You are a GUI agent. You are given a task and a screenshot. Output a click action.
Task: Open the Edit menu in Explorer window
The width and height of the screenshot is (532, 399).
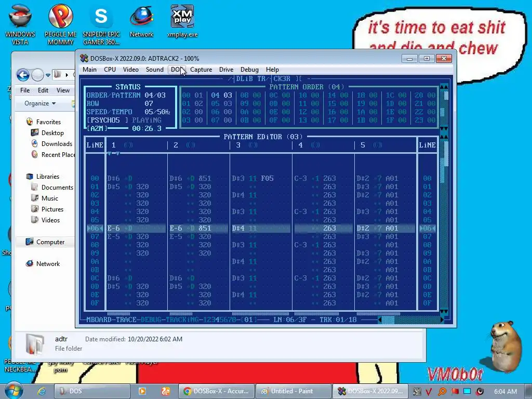coord(43,90)
